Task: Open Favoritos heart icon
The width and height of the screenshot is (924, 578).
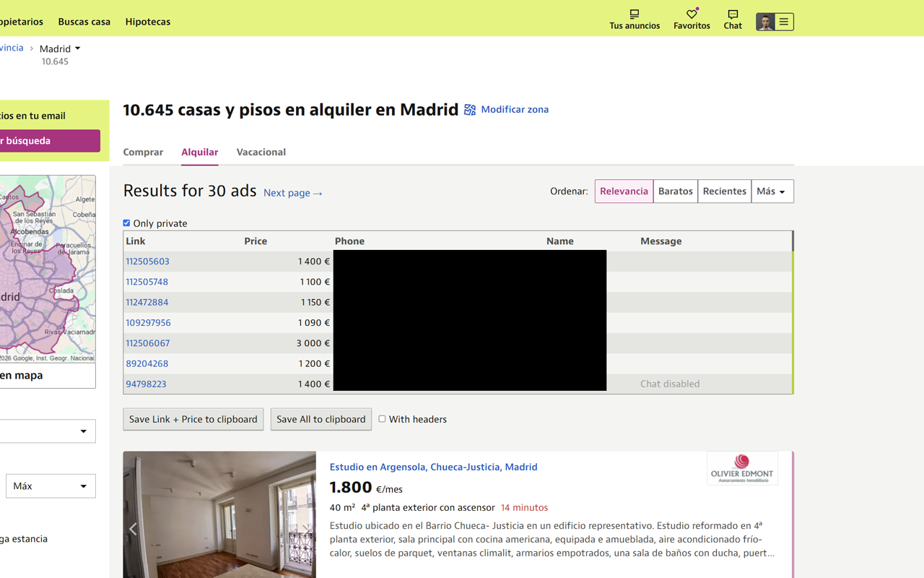Action: (692, 14)
